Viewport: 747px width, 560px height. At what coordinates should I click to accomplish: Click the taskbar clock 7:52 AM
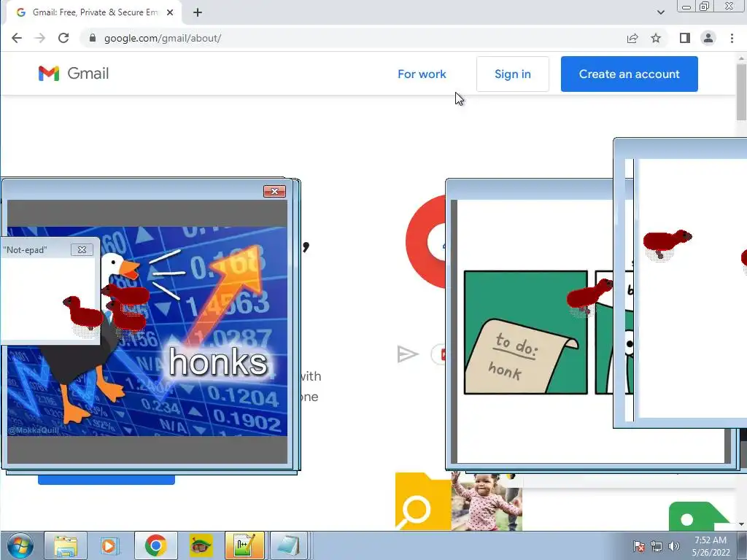[x=711, y=546]
